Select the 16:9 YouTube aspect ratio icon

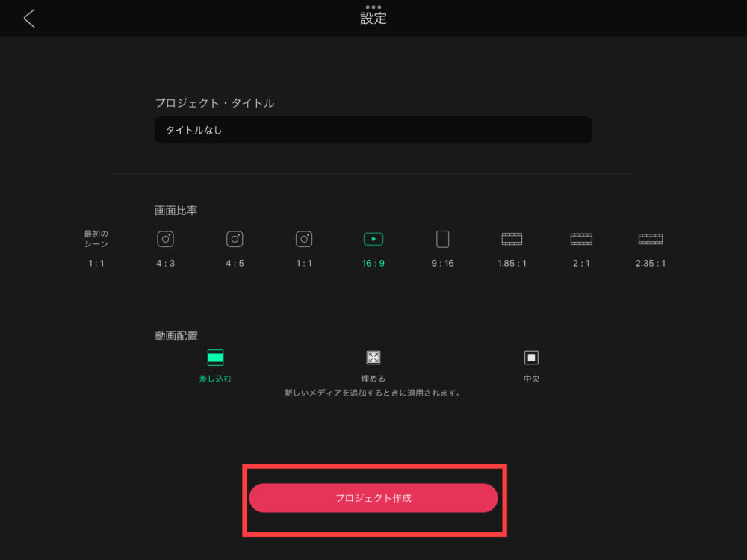[x=373, y=239]
